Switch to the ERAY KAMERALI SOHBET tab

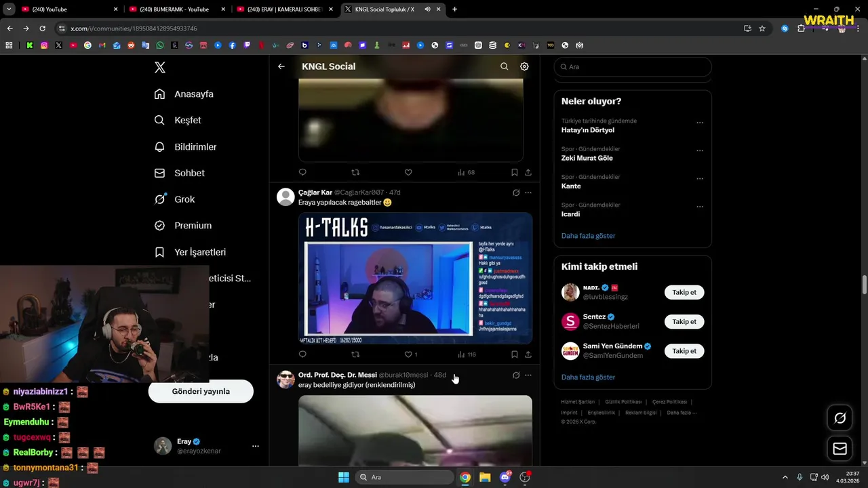tap(285, 9)
